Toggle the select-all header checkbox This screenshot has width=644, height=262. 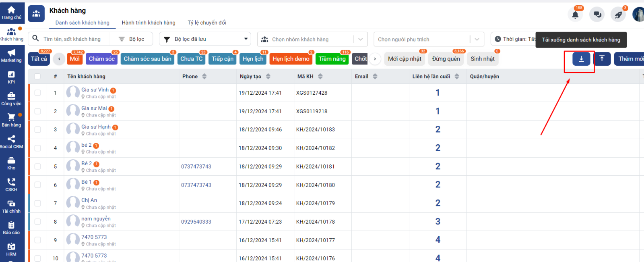[37, 77]
